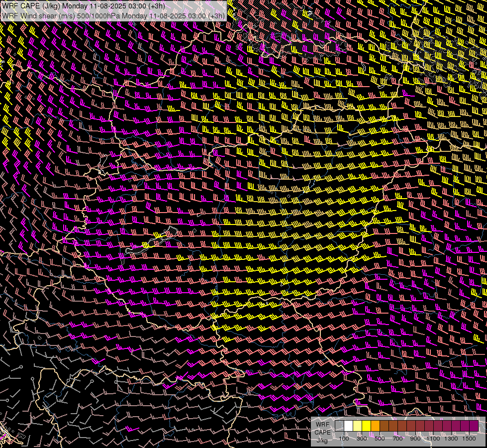
Task: Click the 'J/kg' unit in the legend
Action: pos(322,441)
